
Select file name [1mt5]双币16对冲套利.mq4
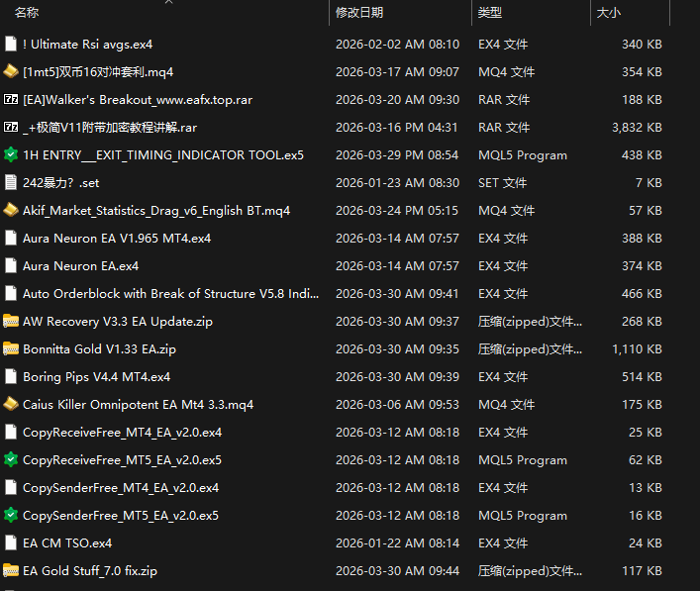coord(98,72)
